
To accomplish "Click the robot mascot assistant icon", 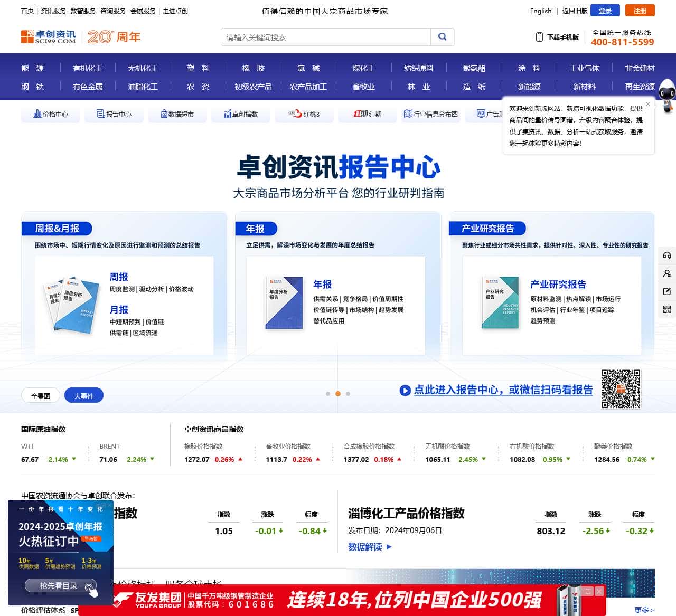I will (666, 95).
